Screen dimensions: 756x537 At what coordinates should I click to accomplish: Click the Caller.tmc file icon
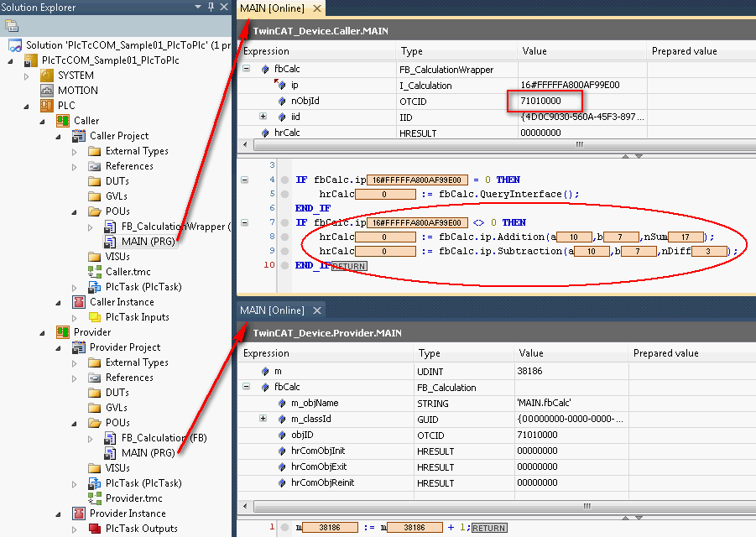[x=95, y=271]
